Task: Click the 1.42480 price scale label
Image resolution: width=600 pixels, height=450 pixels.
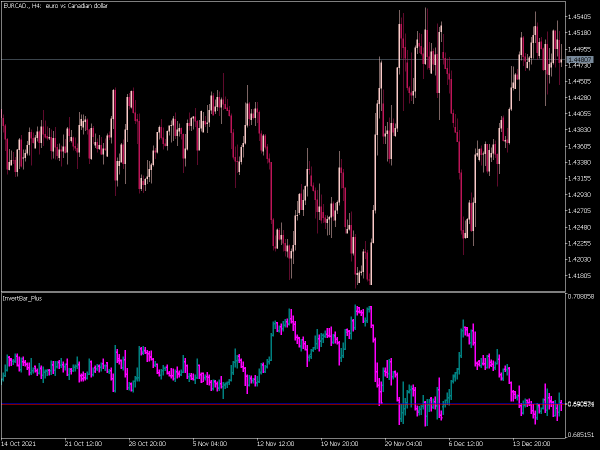Action: click(x=580, y=227)
